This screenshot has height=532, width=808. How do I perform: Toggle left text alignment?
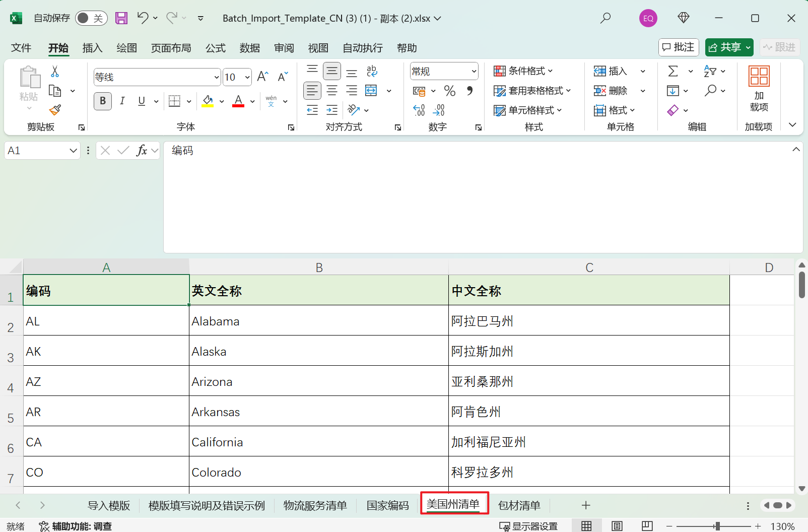[x=312, y=91]
